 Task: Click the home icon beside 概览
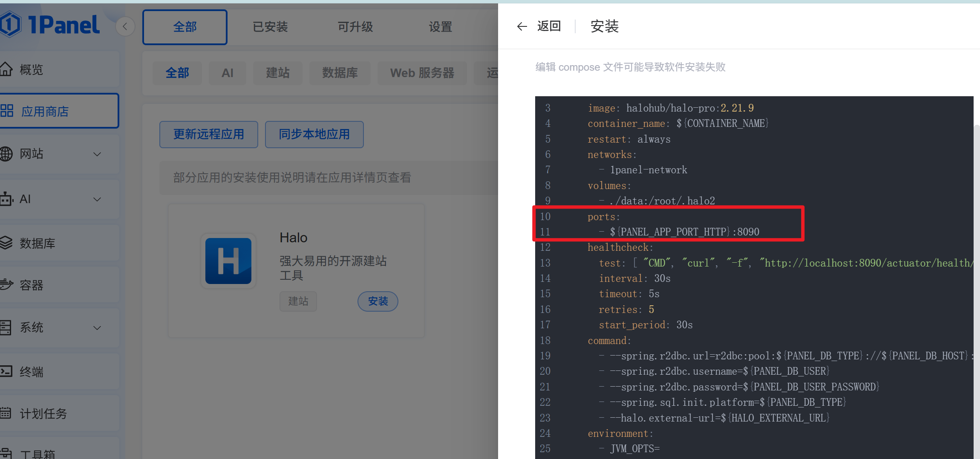[6, 69]
